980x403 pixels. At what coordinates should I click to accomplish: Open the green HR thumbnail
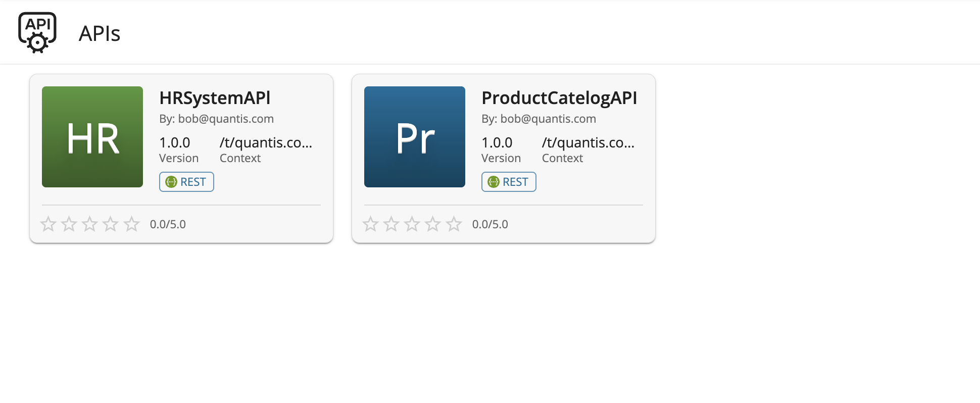click(x=92, y=137)
